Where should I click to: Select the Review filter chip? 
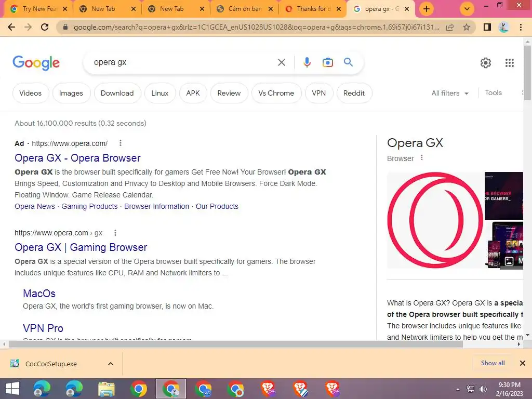(229, 93)
